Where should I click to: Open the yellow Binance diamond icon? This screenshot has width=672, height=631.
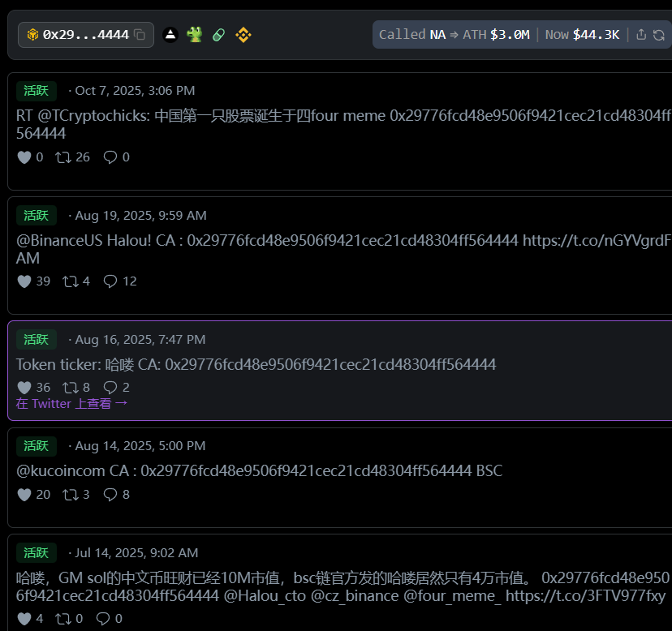click(243, 35)
